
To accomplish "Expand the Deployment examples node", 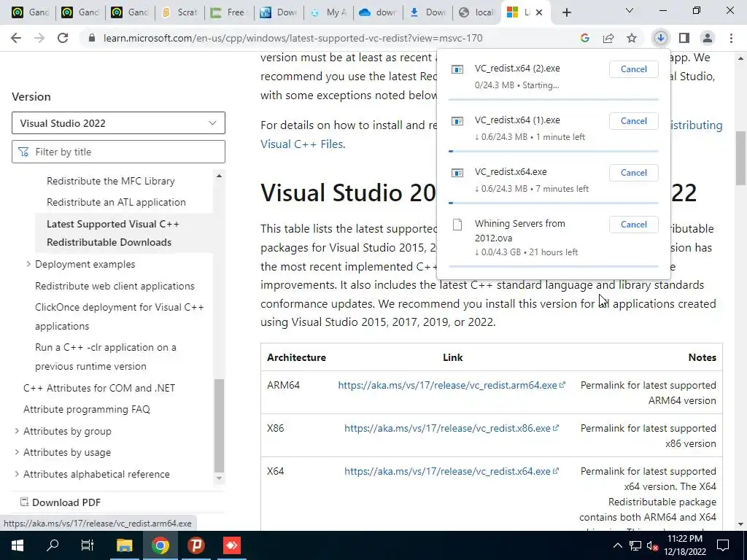I will pyautogui.click(x=28, y=264).
